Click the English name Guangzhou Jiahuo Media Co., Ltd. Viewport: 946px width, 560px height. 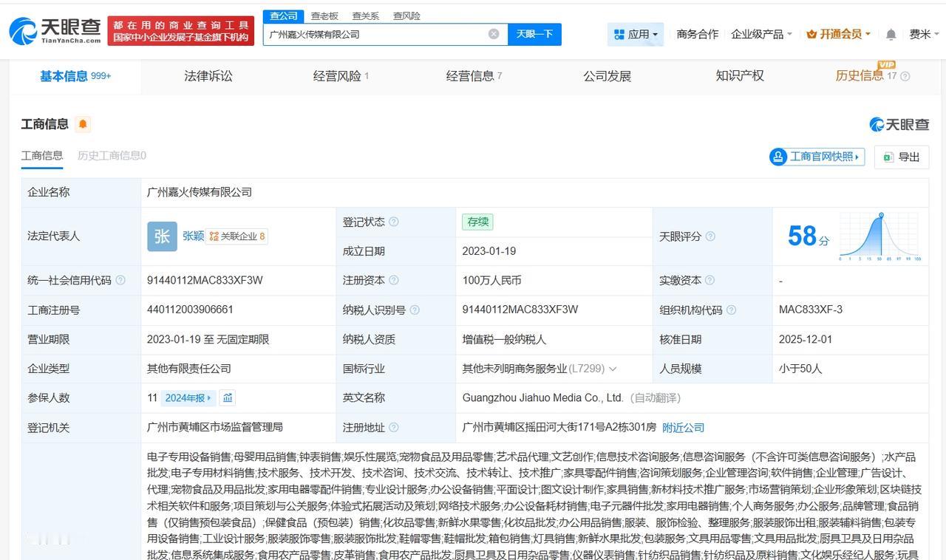(x=543, y=397)
